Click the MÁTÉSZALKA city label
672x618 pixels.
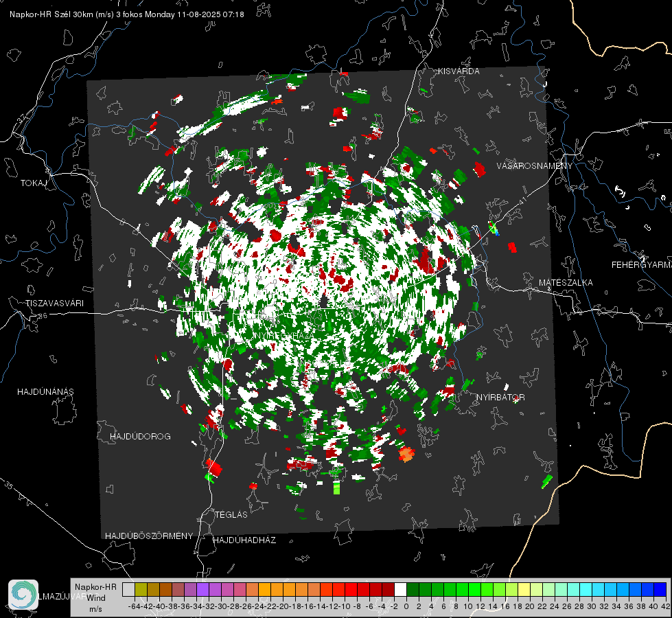(566, 283)
